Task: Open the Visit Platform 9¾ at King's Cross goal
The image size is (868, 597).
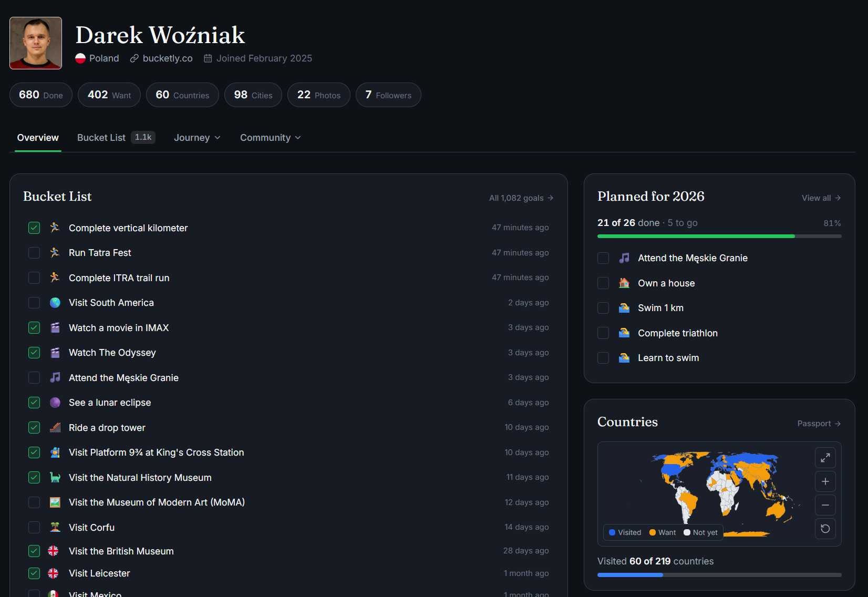Action: point(157,452)
